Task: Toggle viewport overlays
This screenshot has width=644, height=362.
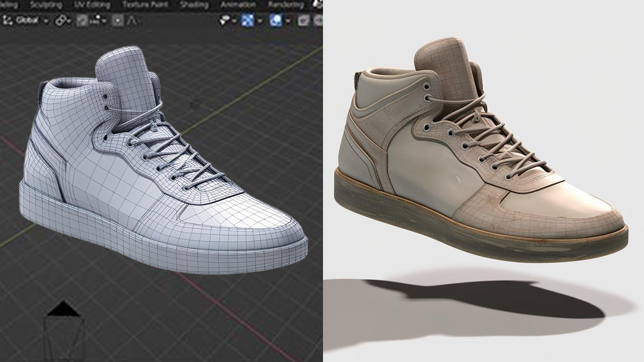Action: [x=276, y=21]
